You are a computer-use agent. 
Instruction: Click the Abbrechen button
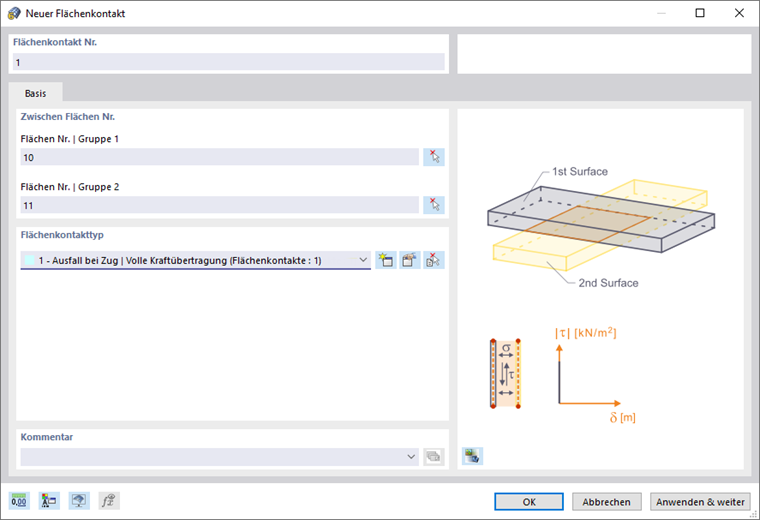[607, 501]
